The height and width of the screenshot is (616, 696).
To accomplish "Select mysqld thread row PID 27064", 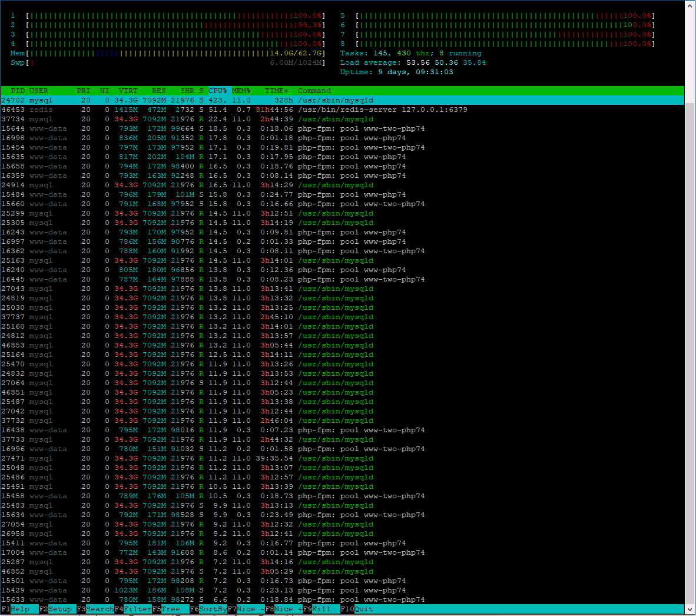I will (342, 383).
